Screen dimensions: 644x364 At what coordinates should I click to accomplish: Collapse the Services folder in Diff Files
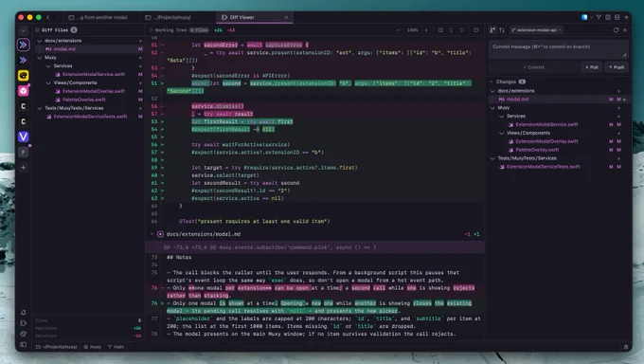point(48,65)
